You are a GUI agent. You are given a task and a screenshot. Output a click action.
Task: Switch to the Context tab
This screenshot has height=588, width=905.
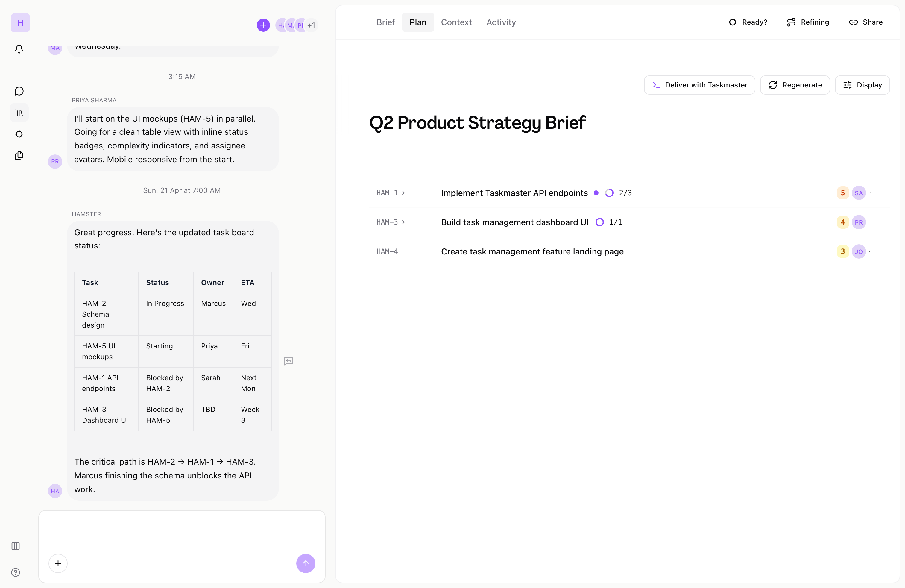tap(456, 22)
